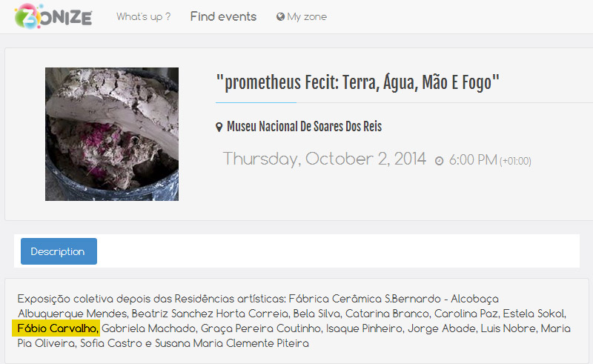Open Museu Nacional De Soares Dos Reis venue
This screenshot has width=593, height=364.
304,126
